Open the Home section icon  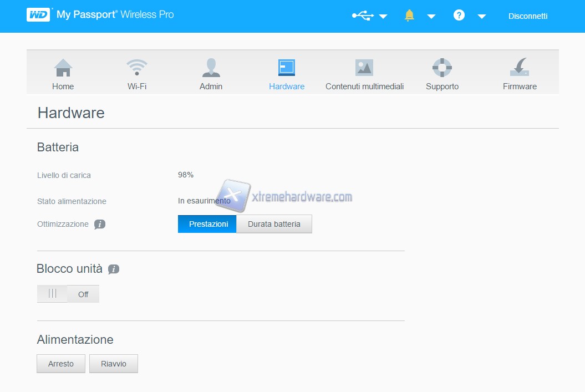click(63, 68)
